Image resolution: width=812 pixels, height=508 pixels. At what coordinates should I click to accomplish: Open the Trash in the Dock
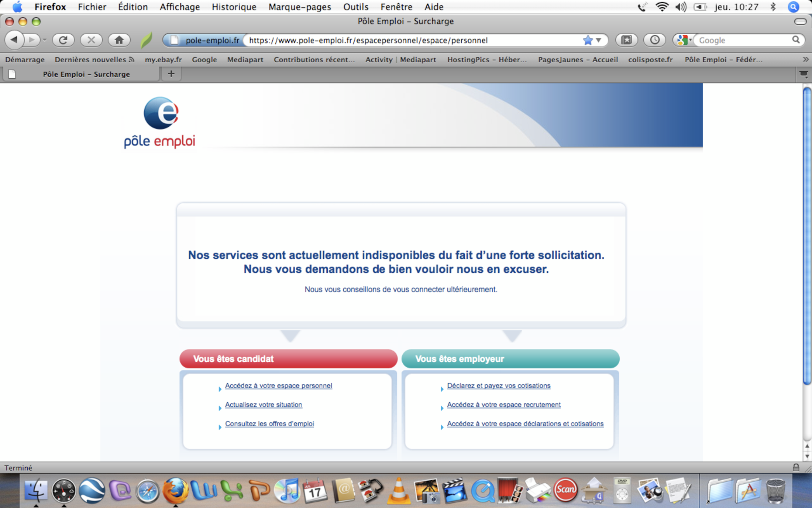(775, 491)
